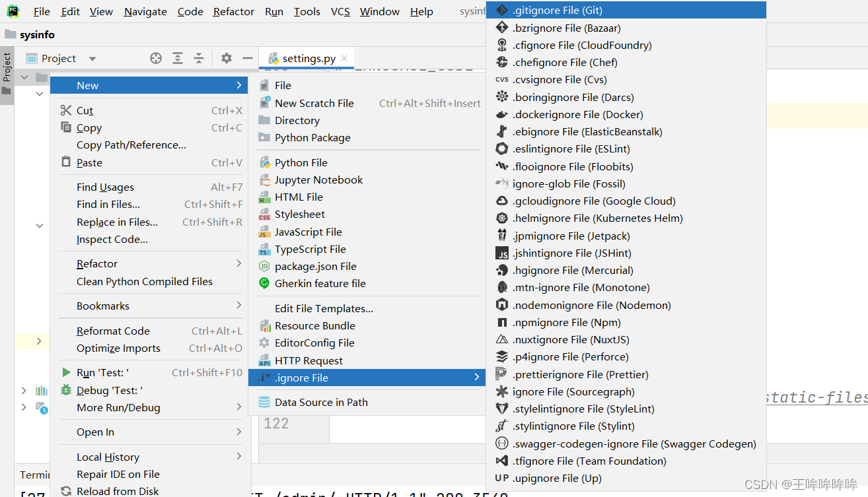Viewport: 868px width, 497px height.
Task: Click the TypeScript File icon
Action: [x=264, y=249]
